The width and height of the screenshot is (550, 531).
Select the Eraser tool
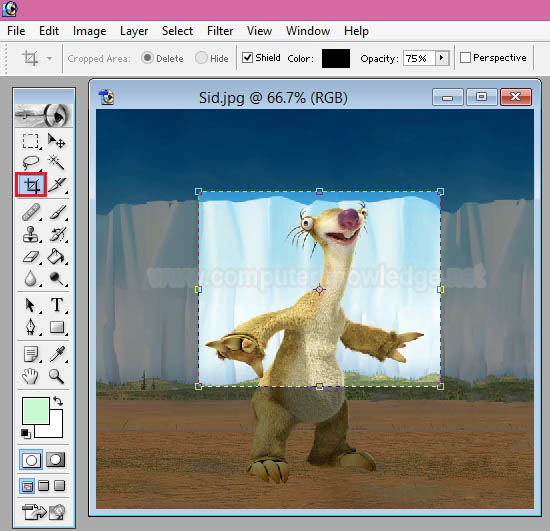pyautogui.click(x=31, y=257)
